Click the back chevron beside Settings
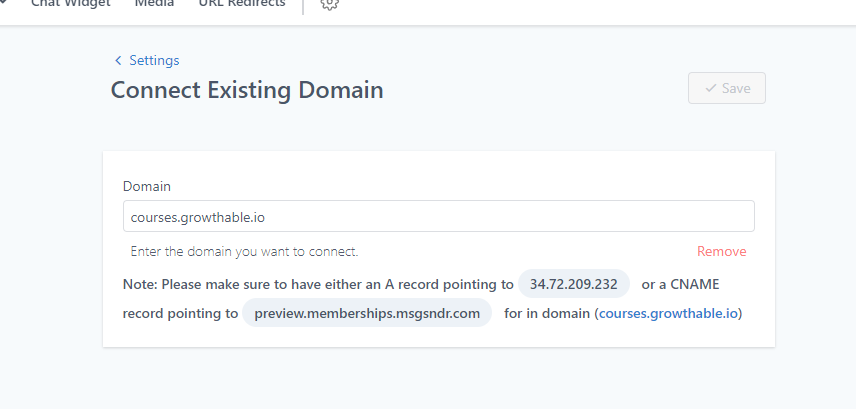This screenshot has height=409, width=856. (118, 61)
